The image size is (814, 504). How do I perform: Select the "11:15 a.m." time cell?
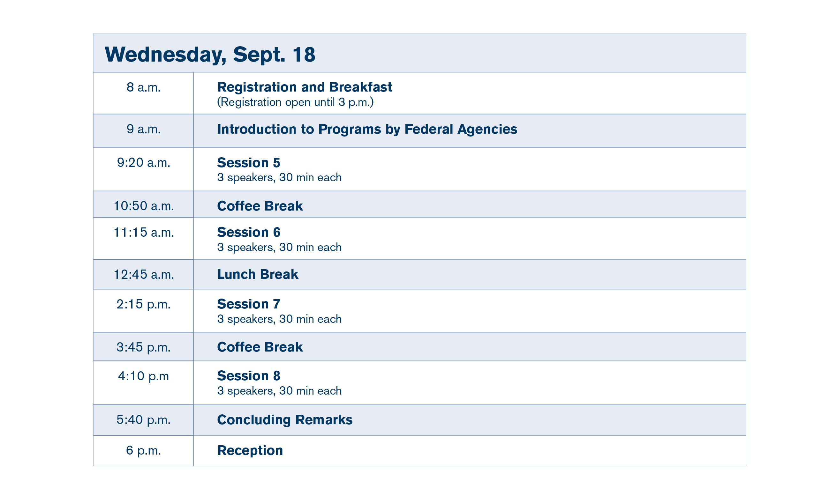point(143,232)
